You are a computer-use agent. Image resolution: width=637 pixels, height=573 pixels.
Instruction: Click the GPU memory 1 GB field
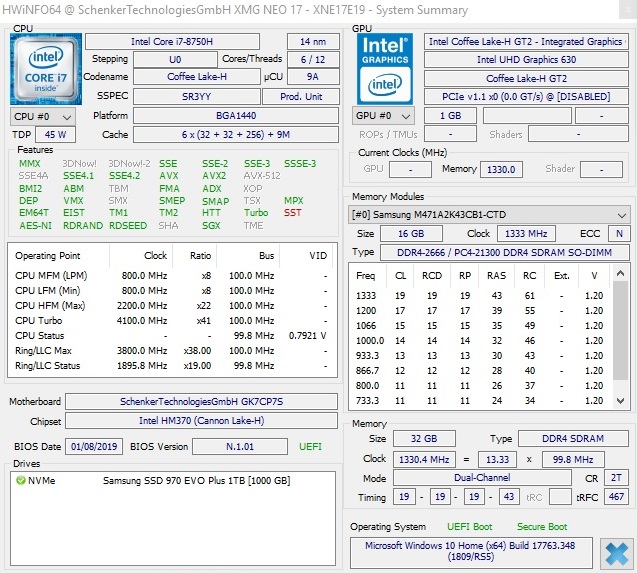point(451,116)
